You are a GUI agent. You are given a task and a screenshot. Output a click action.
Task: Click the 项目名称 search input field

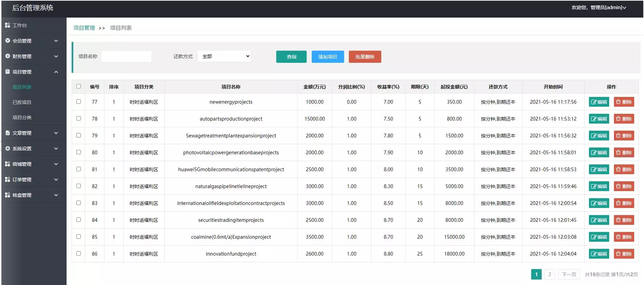click(126, 56)
